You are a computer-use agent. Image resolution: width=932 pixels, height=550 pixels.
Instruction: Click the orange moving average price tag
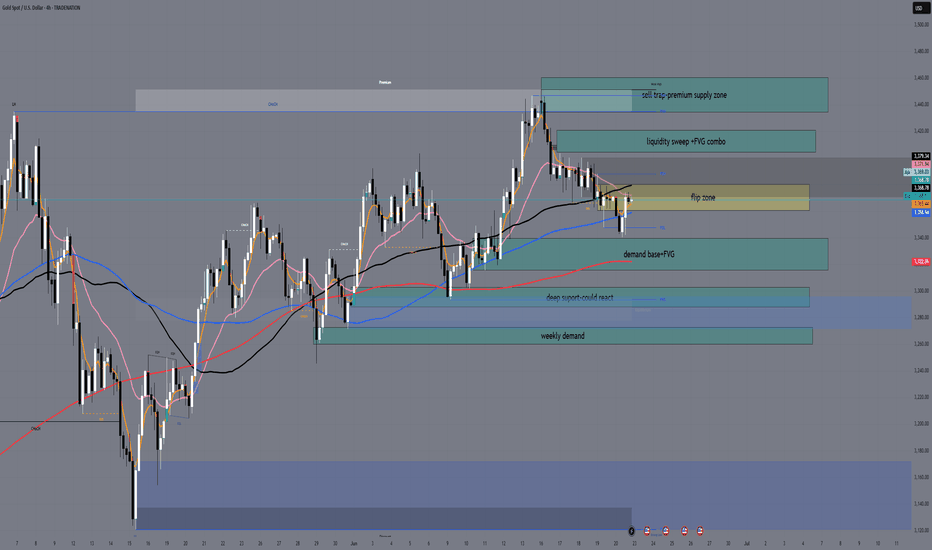pyautogui.click(x=921, y=204)
